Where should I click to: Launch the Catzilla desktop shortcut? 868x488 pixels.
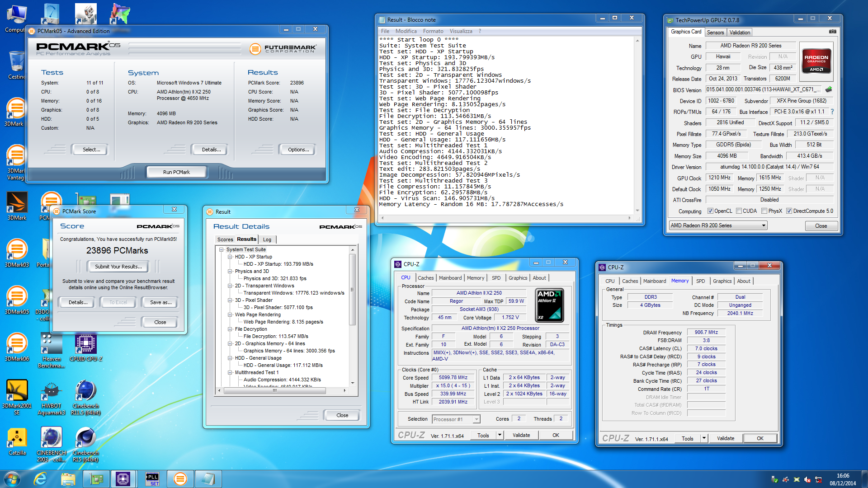[x=17, y=442]
